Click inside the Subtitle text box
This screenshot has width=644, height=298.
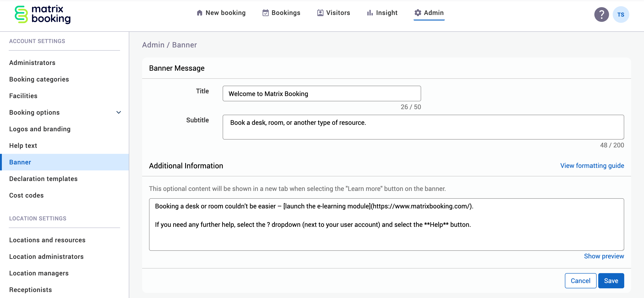(x=423, y=127)
